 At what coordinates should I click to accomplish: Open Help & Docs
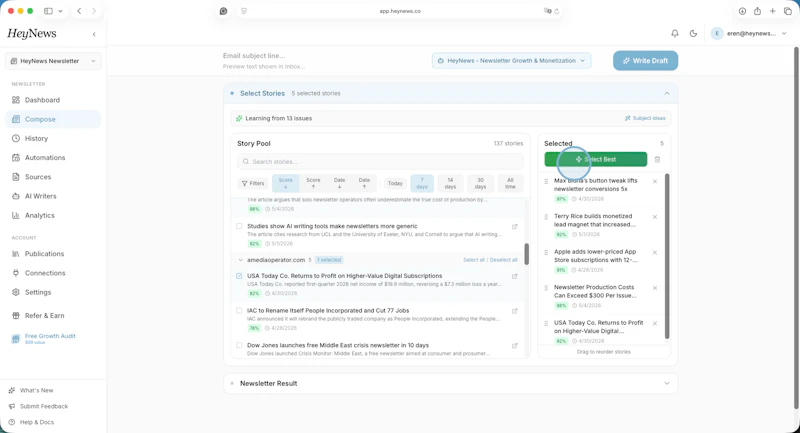[x=36, y=422]
